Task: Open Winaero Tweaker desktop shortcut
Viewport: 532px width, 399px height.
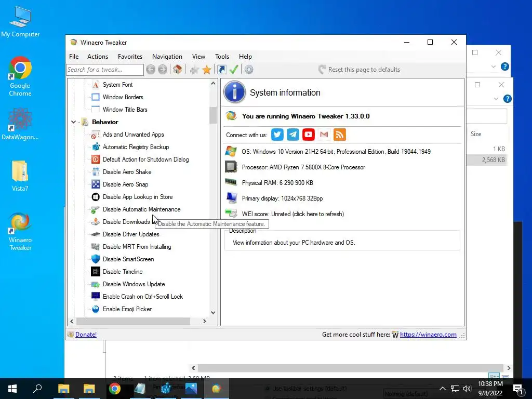Action: coord(20,232)
